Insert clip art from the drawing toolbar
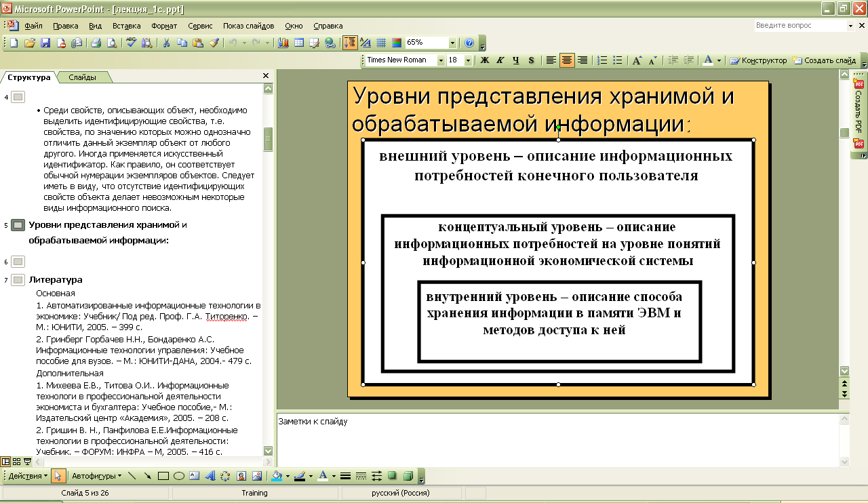This screenshot has width=868, height=503. (x=241, y=476)
